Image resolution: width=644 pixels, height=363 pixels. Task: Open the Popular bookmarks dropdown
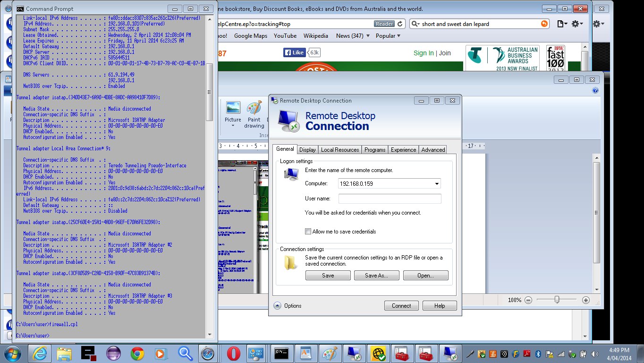[x=388, y=36]
